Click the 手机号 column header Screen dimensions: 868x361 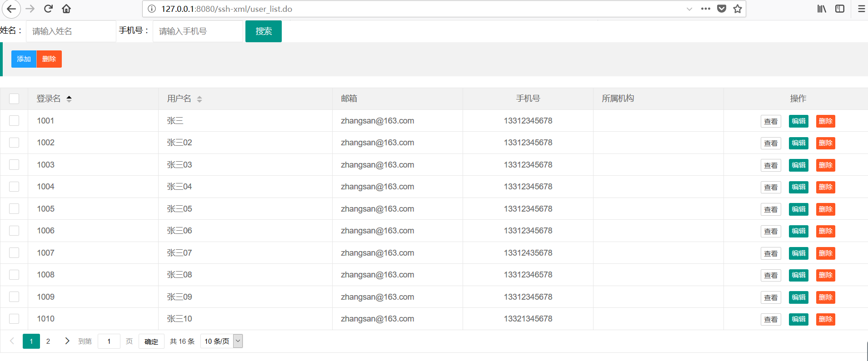528,99
